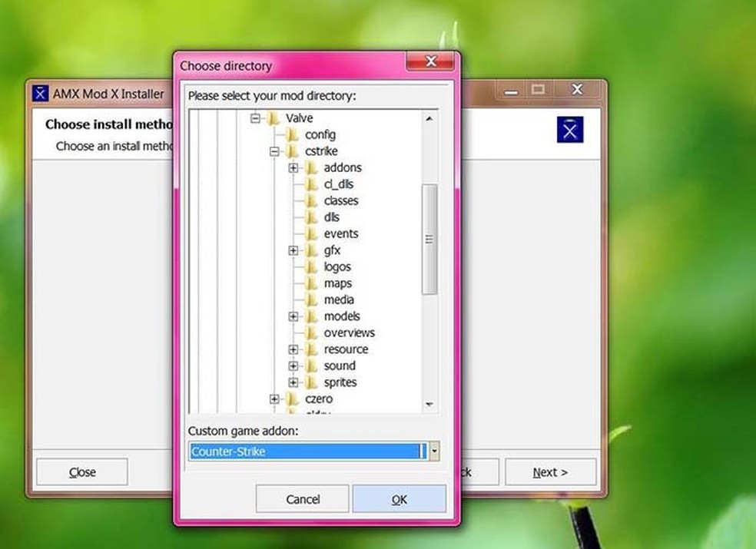Click the directory tree scrollbar thumb
This screenshot has width=756, height=549.
[429, 239]
